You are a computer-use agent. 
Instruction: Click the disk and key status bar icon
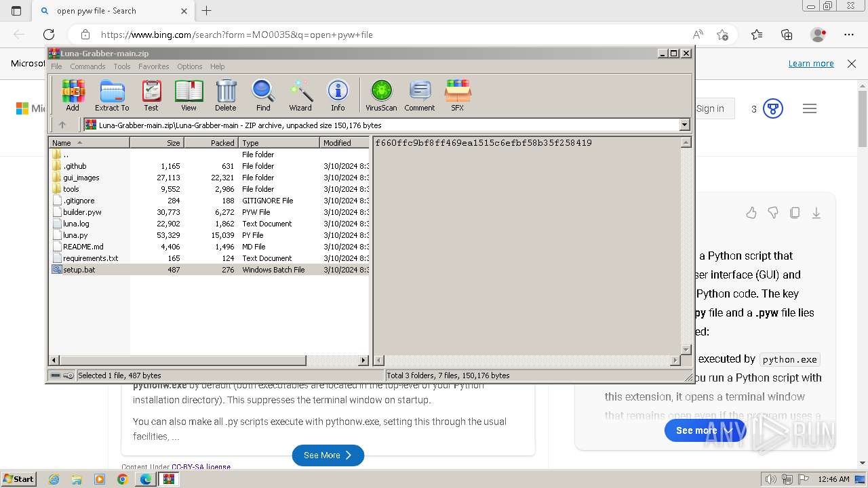(x=62, y=375)
